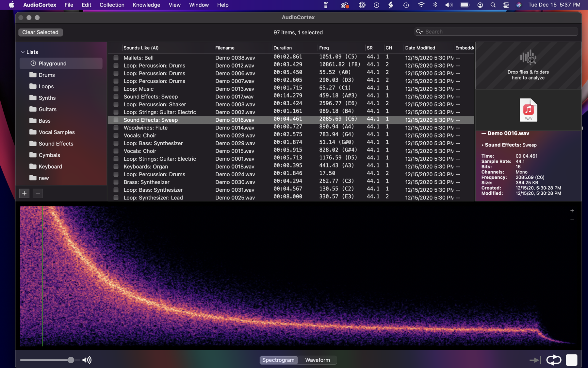Image resolution: width=588 pixels, height=368 pixels.
Task: Add a new list with the plus button
Action: 24,193
